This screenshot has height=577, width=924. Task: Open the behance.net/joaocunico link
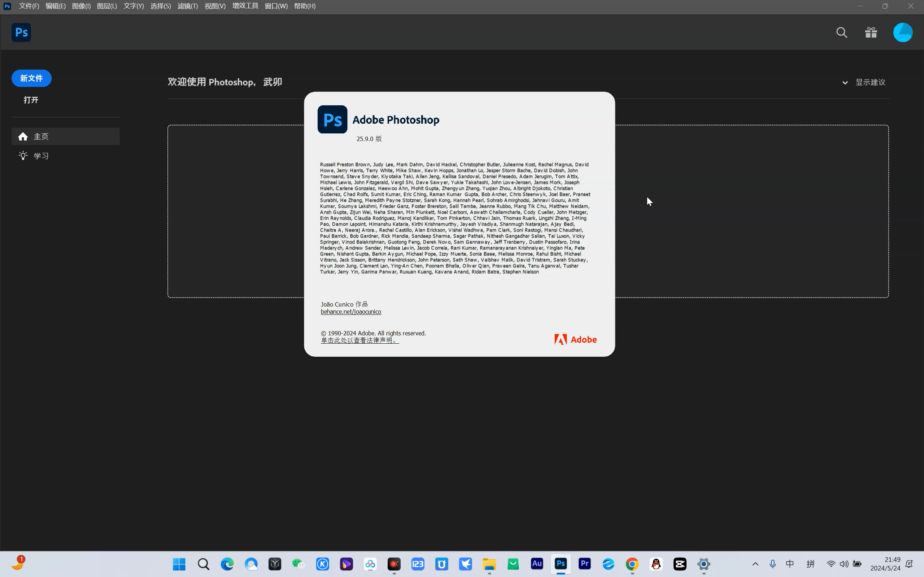350,312
